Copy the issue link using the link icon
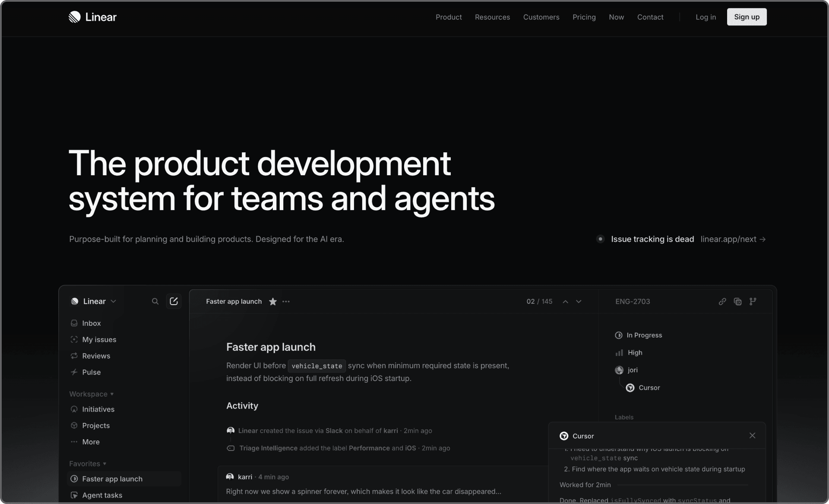The width and height of the screenshot is (829, 504). click(x=722, y=302)
